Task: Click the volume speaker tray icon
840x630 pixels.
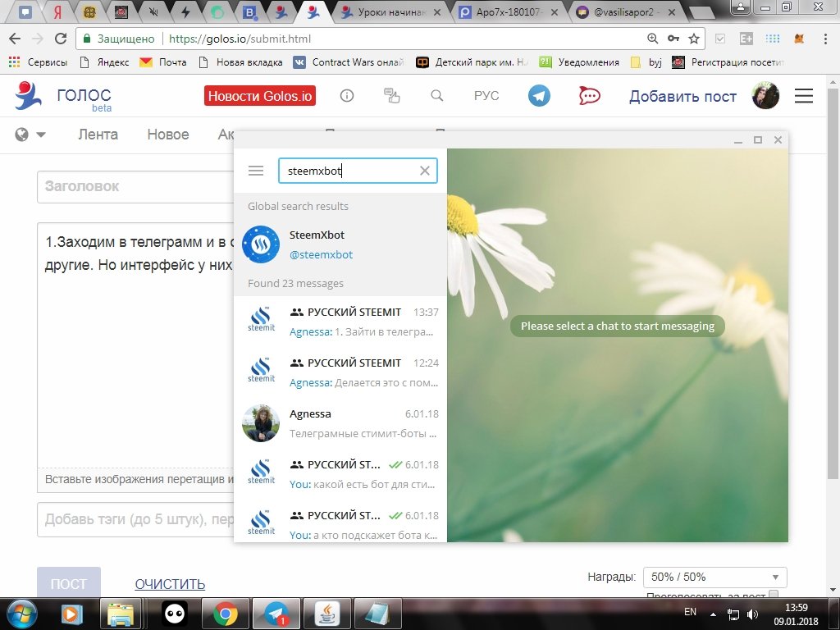Action: pos(753,614)
